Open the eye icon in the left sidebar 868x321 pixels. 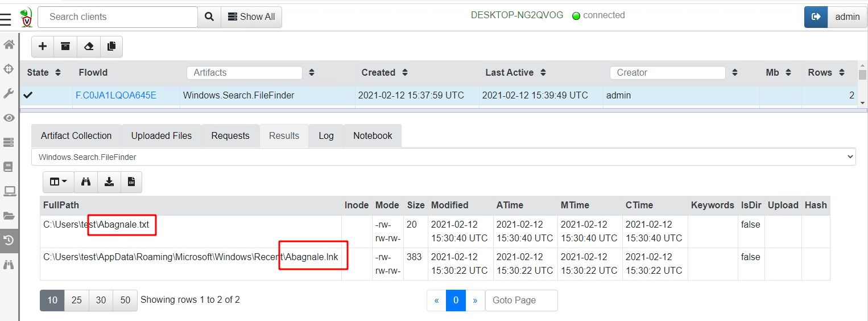coord(9,118)
